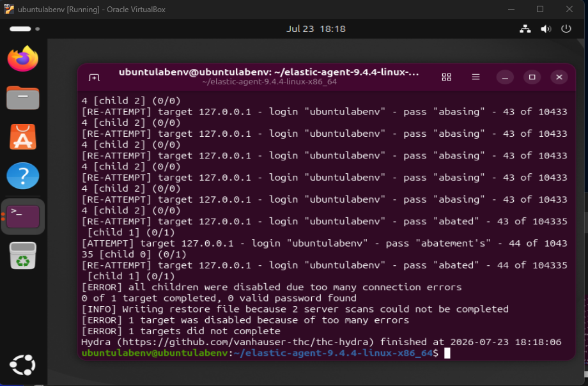Screen dimensions: 588x386
Task: Open Firefox from the Ubuntu dock
Action: tap(23, 59)
